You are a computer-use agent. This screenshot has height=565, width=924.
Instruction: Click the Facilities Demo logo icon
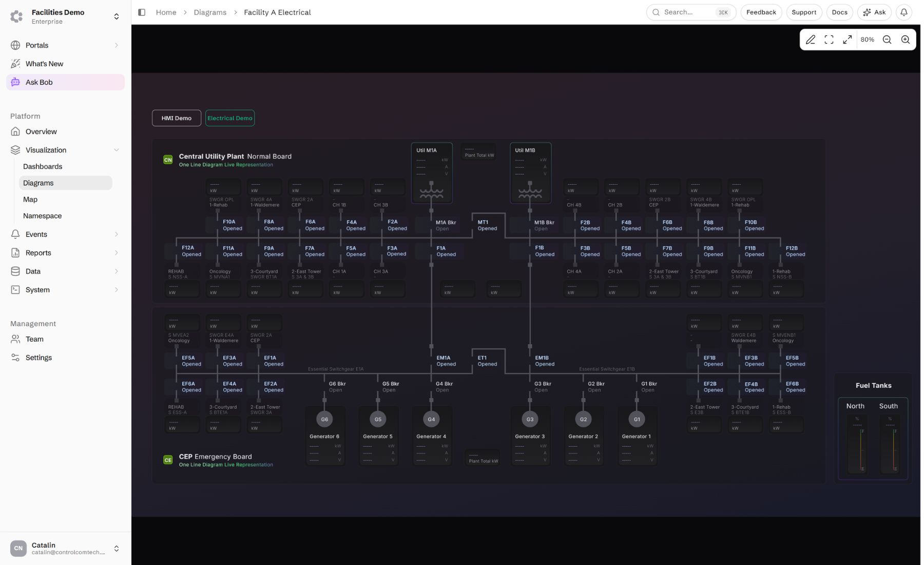tap(16, 16)
